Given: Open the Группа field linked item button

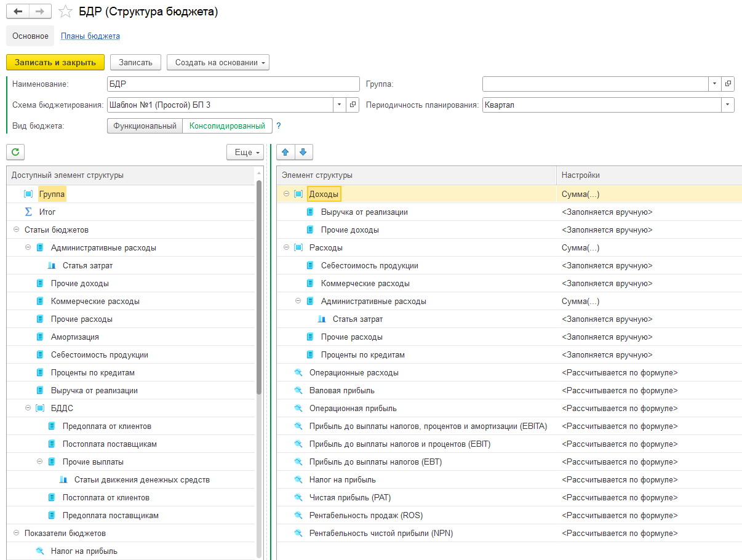Looking at the screenshot, I should pyautogui.click(x=728, y=84).
